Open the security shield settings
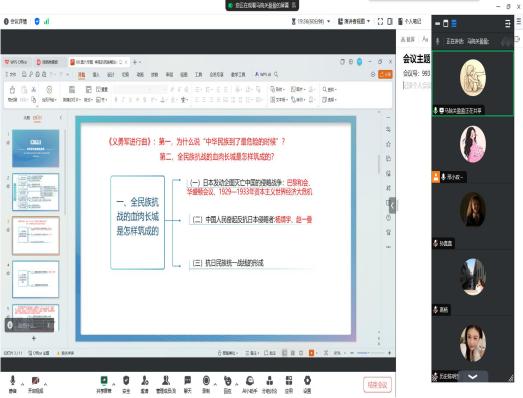 (x=126, y=384)
